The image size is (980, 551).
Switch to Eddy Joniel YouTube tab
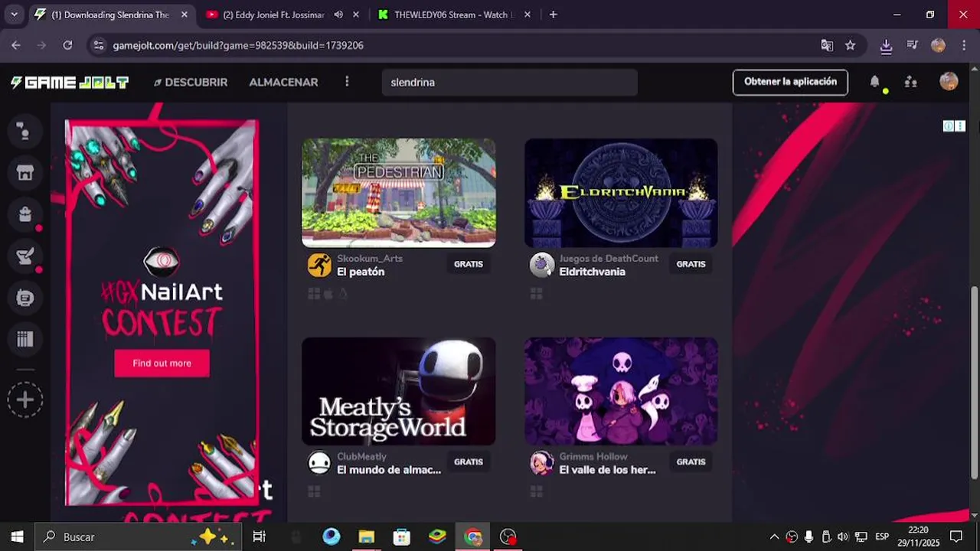(273, 15)
